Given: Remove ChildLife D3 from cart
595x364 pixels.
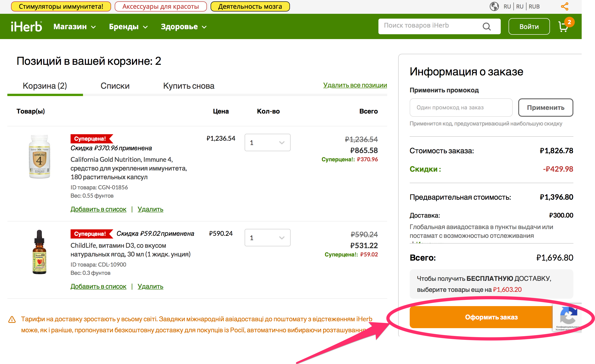Looking at the screenshot, I should click(150, 287).
